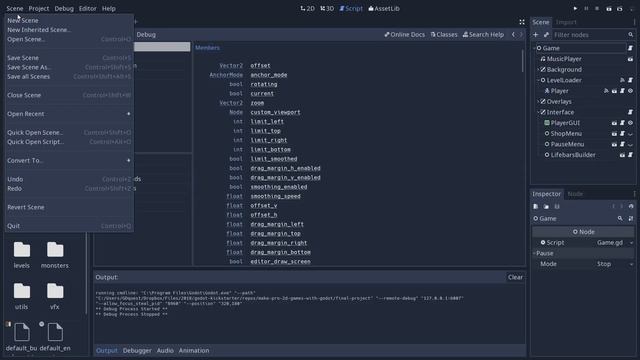640x360 pixels.
Task: Open the LevelLoader script icon
Action: [630, 80]
